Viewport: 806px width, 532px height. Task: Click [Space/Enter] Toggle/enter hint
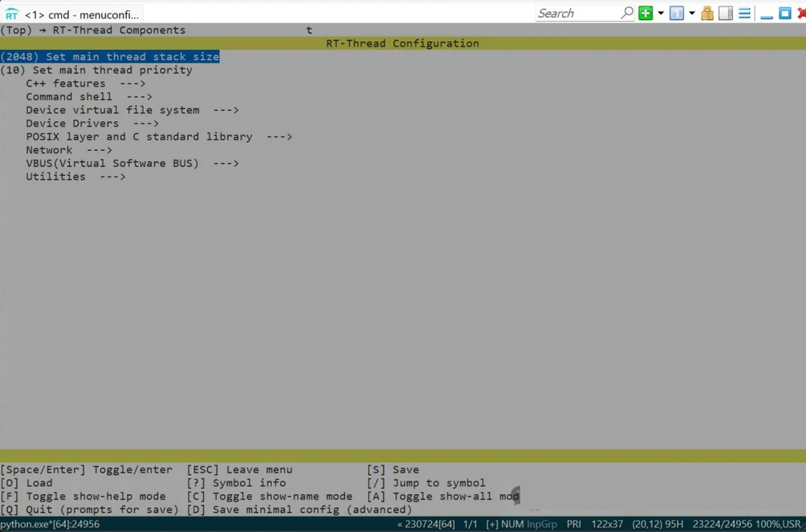coord(87,469)
